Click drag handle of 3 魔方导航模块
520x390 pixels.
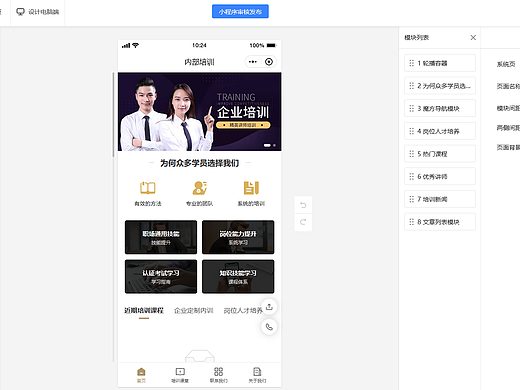pos(412,108)
